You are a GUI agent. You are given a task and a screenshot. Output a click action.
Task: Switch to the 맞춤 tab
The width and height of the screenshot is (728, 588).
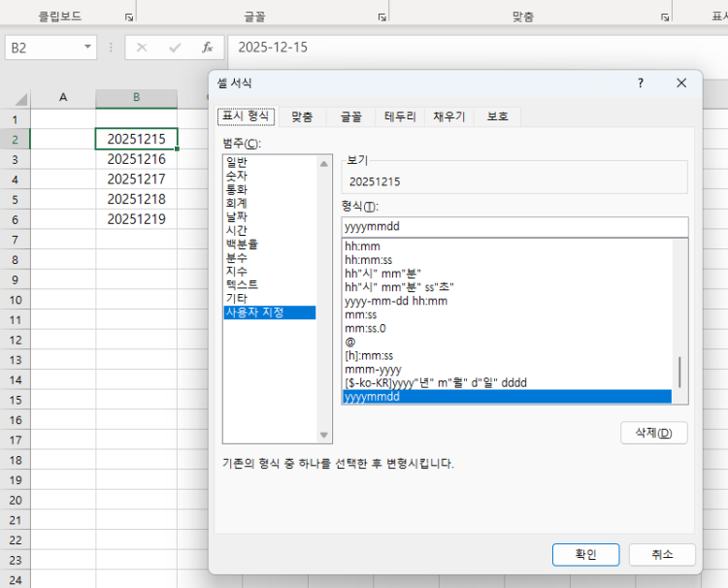pyautogui.click(x=302, y=116)
